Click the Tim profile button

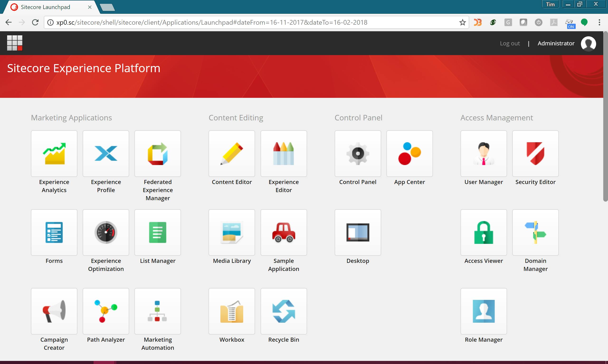click(x=550, y=5)
